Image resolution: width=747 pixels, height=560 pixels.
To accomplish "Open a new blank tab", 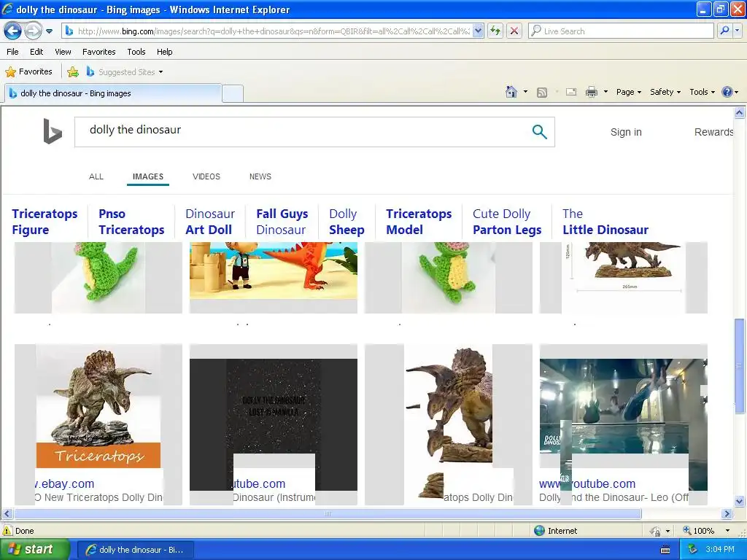I will point(233,93).
